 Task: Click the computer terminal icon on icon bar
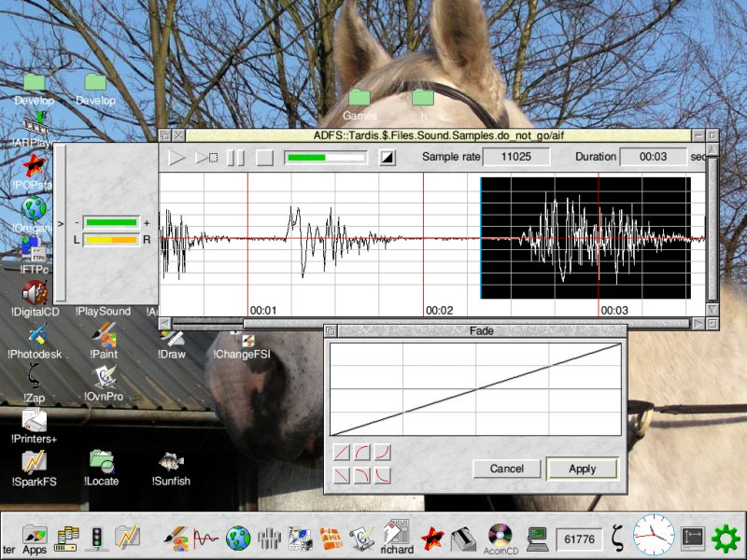(537, 539)
